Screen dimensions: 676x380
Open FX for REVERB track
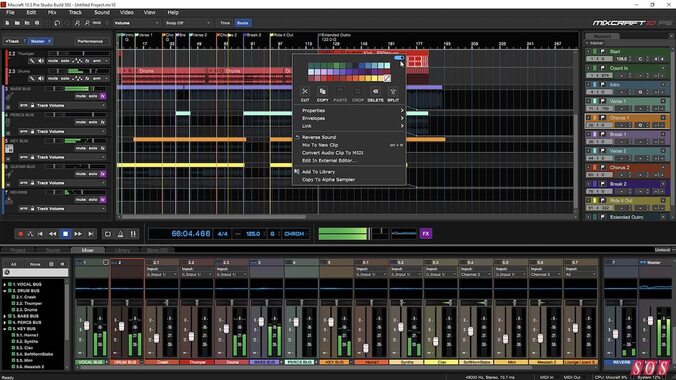pyautogui.click(x=103, y=200)
